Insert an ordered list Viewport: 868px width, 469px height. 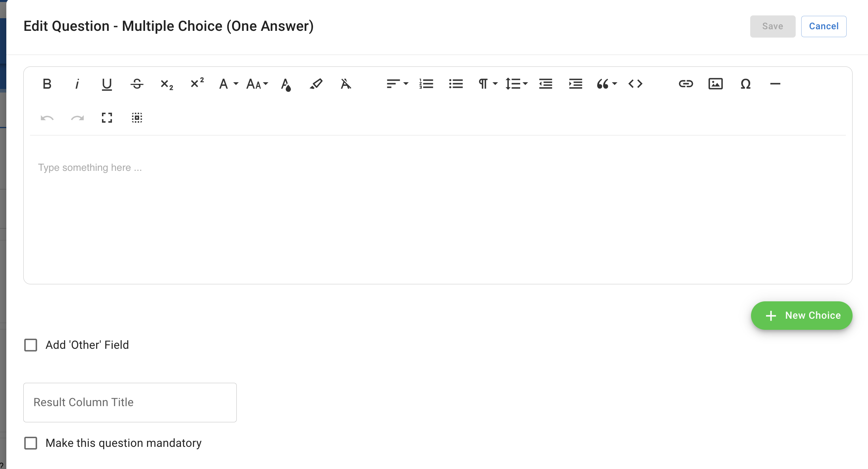click(x=426, y=84)
